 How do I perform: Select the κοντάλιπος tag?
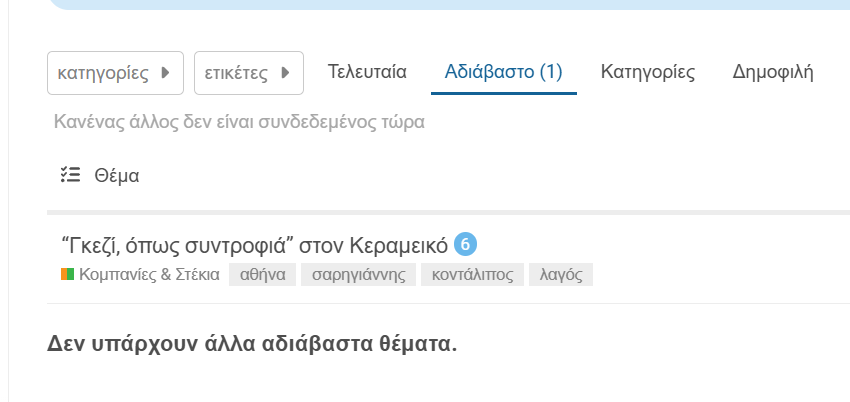click(x=472, y=274)
